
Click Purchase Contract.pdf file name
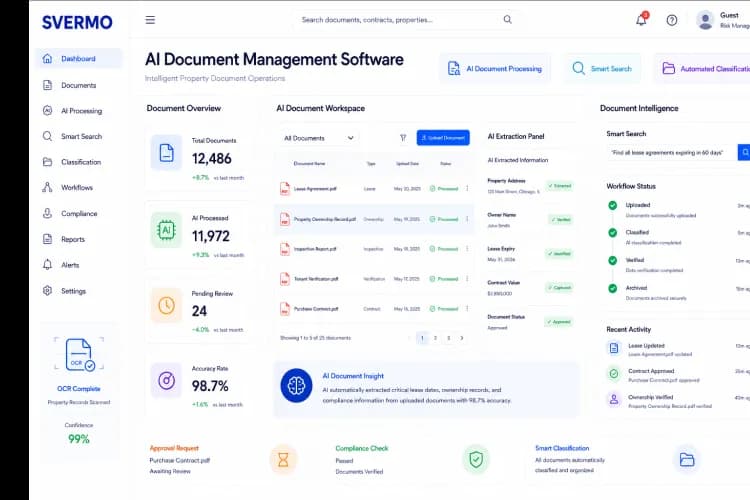[316, 309]
